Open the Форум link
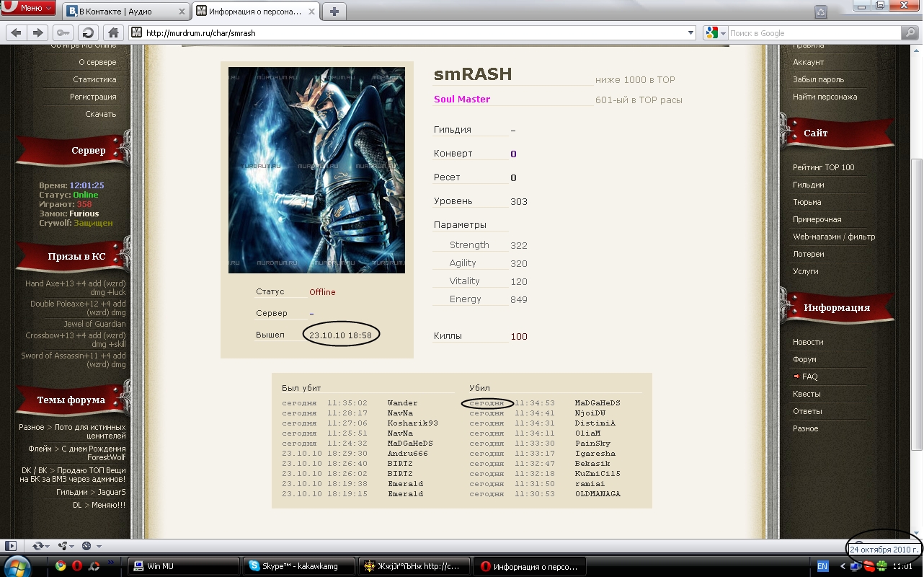Viewport: 924px width, 577px height. (x=804, y=359)
